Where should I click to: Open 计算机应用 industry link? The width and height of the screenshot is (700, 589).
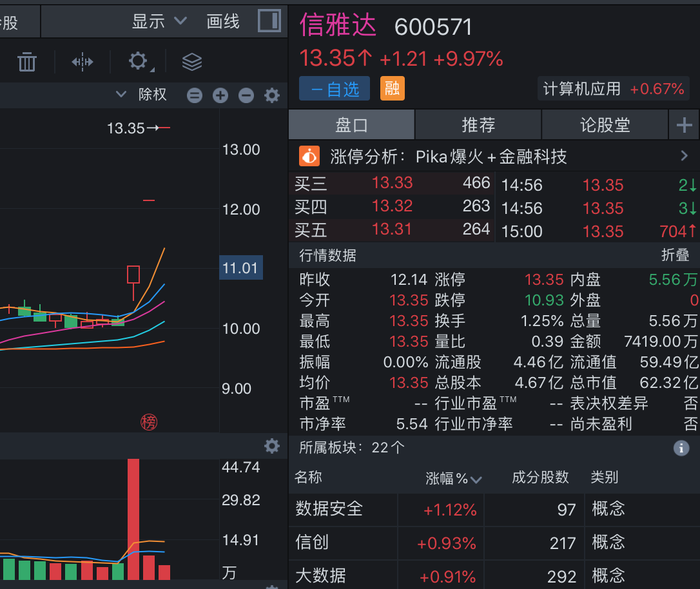(x=614, y=89)
